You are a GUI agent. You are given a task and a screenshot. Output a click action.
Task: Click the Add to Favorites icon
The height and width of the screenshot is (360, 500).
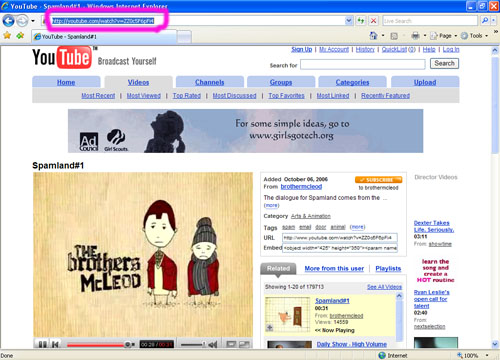click(20, 35)
